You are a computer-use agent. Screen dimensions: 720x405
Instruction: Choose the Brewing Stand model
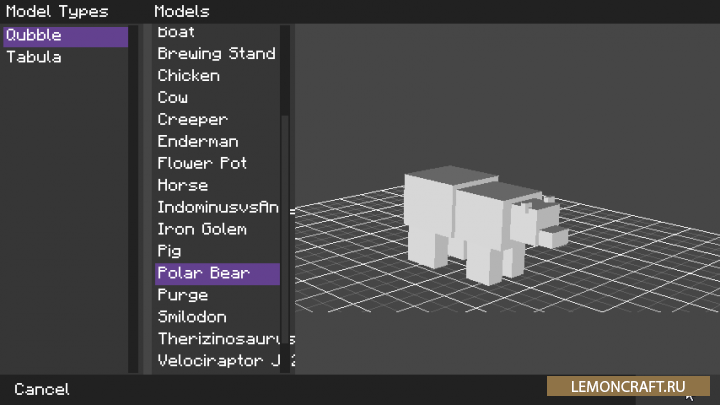pyautogui.click(x=217, y=54)
